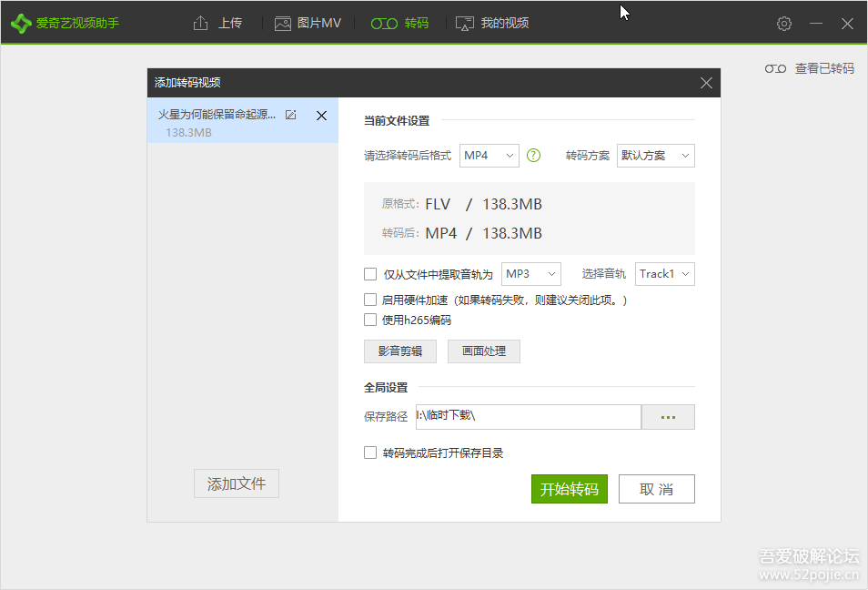Switch to the 图片MV tab
868x590 pixels.
(x=308, y=24)
